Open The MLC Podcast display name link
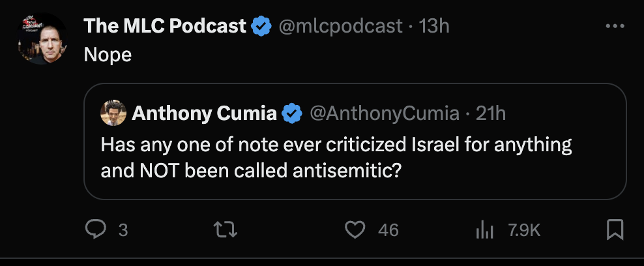644x266 pixels. pos(165,26)
